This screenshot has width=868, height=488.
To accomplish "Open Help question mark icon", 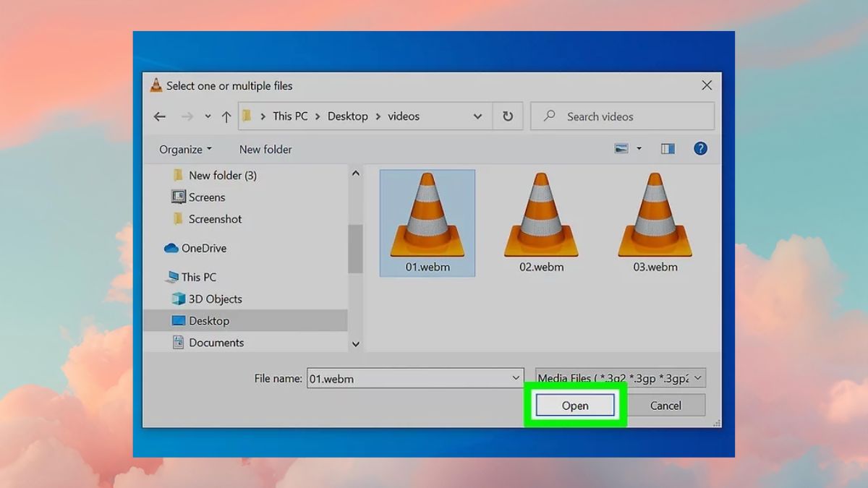I will tap(700, 149).
